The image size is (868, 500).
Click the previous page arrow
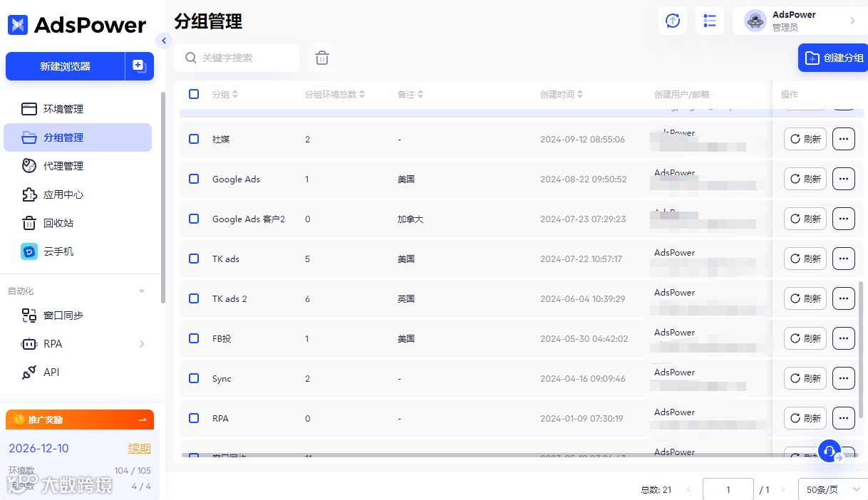click(688, 490)
